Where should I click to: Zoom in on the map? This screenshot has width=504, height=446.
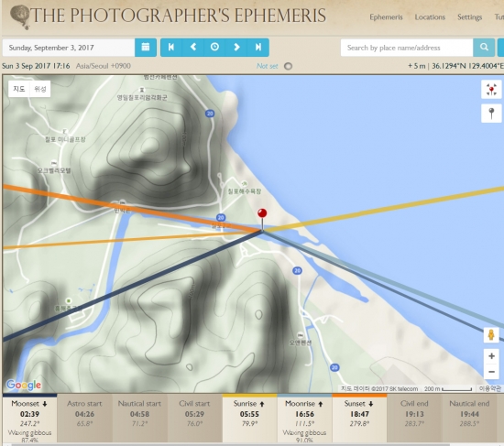(x=491, y=356)
